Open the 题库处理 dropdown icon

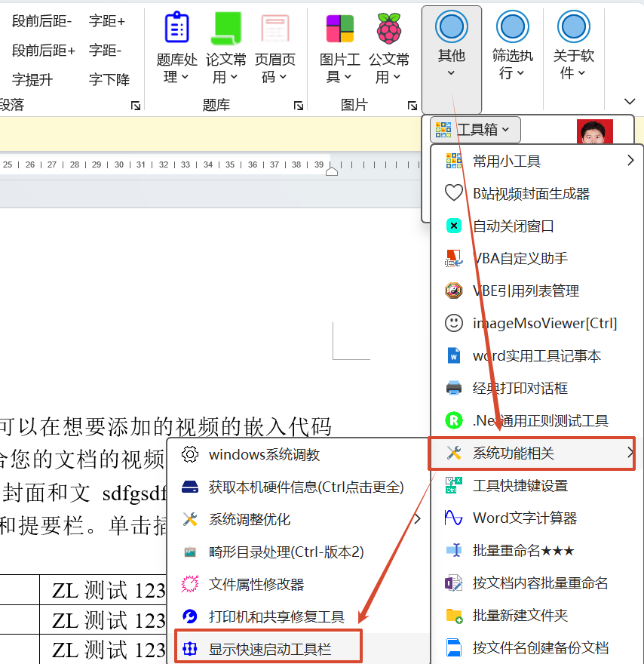pyautogui.click(x=176, y=27)
